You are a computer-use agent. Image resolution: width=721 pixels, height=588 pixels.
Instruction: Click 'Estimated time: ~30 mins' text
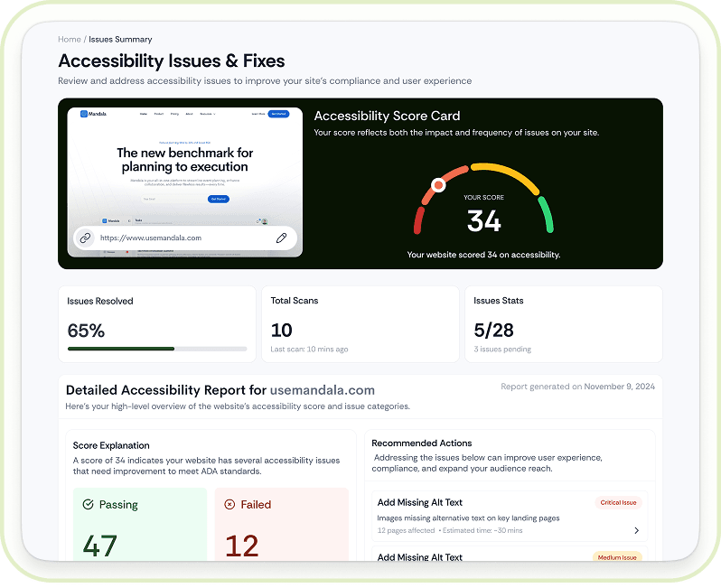pos(482,530)
